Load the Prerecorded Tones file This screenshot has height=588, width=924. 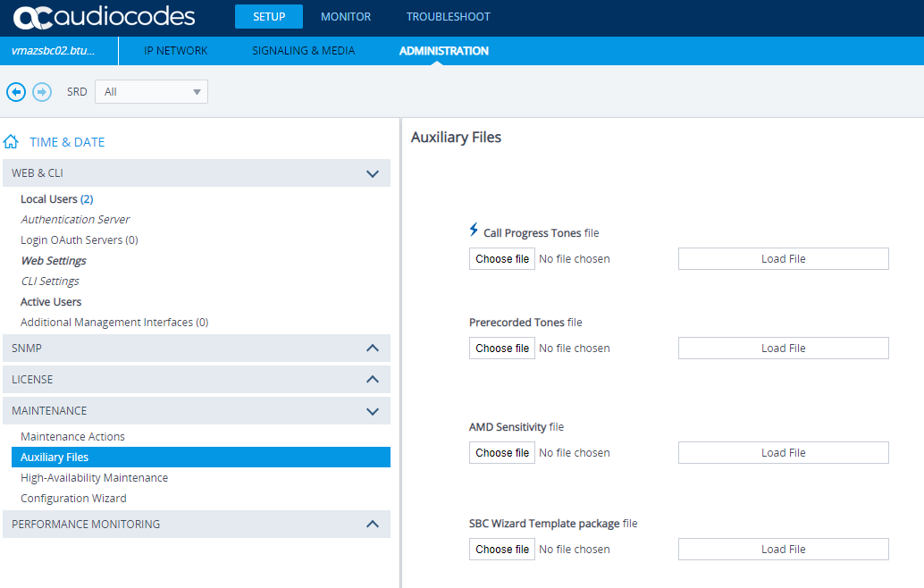click(x=783, y=349)
